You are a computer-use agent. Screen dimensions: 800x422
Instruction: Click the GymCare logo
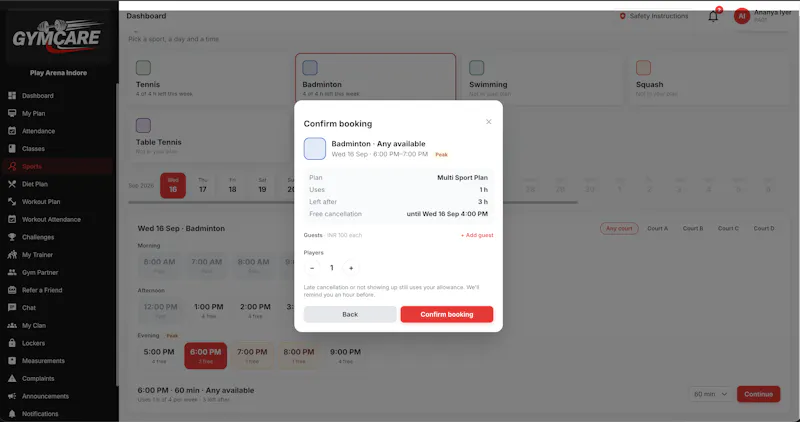point(58,37)
